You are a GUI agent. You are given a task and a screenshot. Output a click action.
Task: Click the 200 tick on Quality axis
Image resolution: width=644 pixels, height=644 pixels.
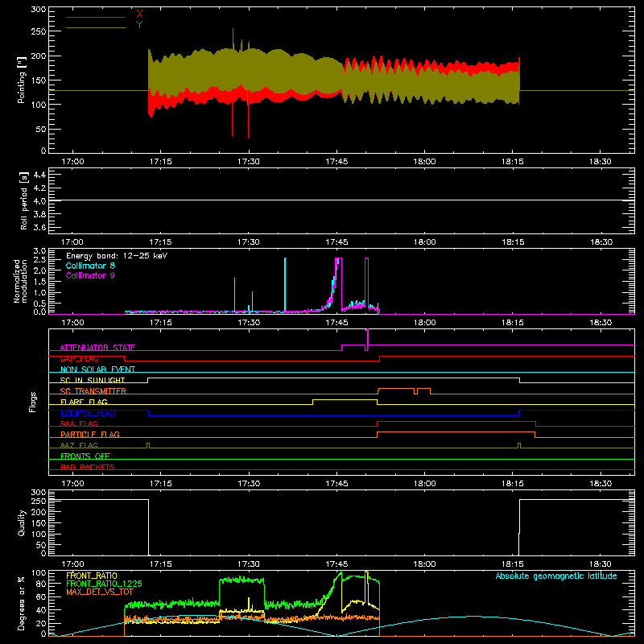click(x=38, y=512)
